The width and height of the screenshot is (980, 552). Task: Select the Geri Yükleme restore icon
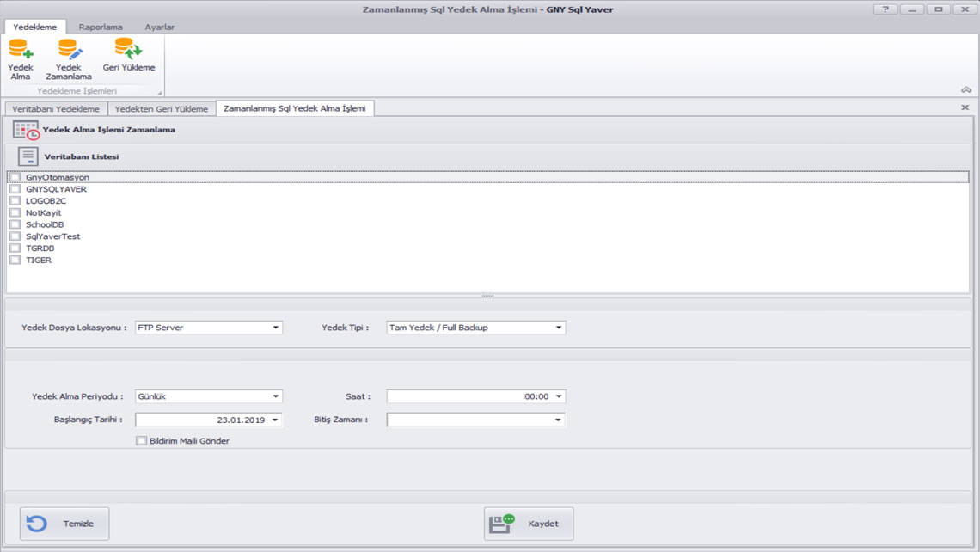point(129,48)
